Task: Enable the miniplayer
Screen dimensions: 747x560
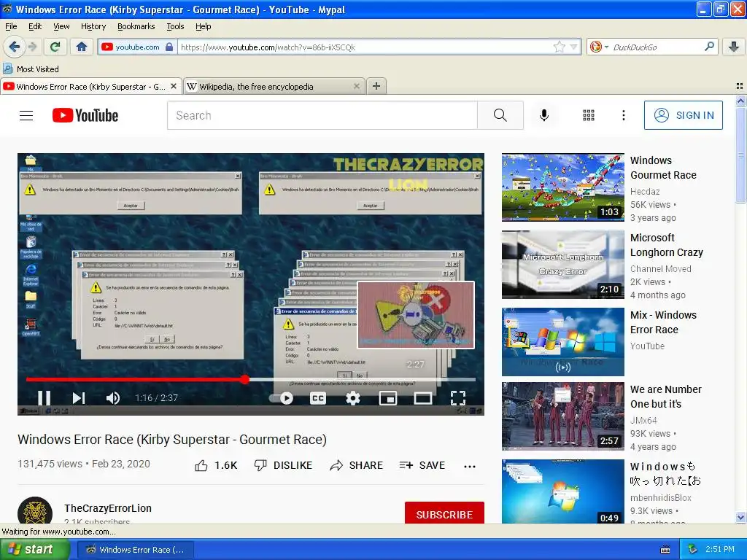Action: [388, 397]
